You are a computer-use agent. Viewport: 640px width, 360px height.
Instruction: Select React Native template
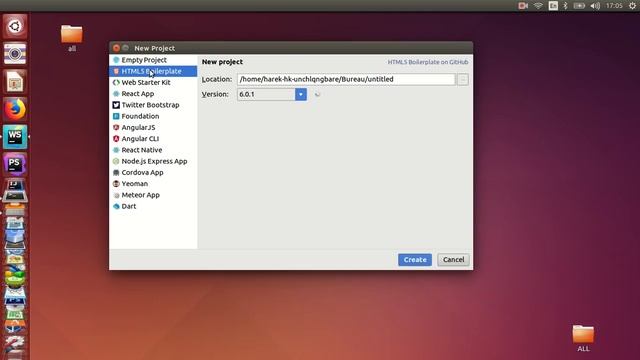coord(153,150)
